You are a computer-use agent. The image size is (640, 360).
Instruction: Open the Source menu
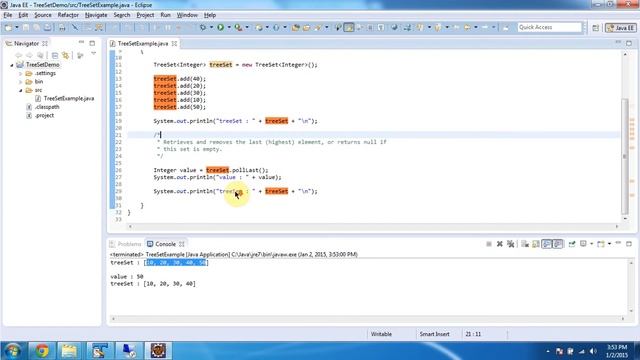(x=43, y=15)
